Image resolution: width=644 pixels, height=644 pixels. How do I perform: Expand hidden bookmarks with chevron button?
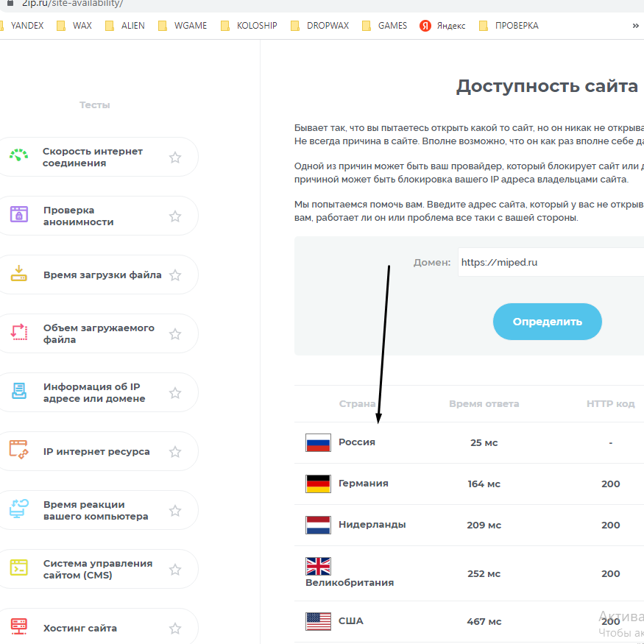tap(635, 26)
